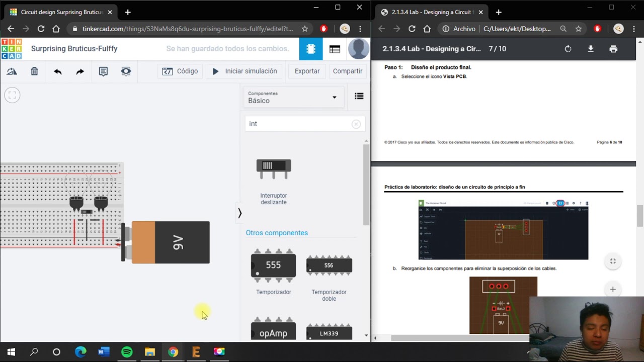
Task: Click the project name Surprising Bruticus-Fulffy
Action: pyautogui.click(x=74, y=49)
